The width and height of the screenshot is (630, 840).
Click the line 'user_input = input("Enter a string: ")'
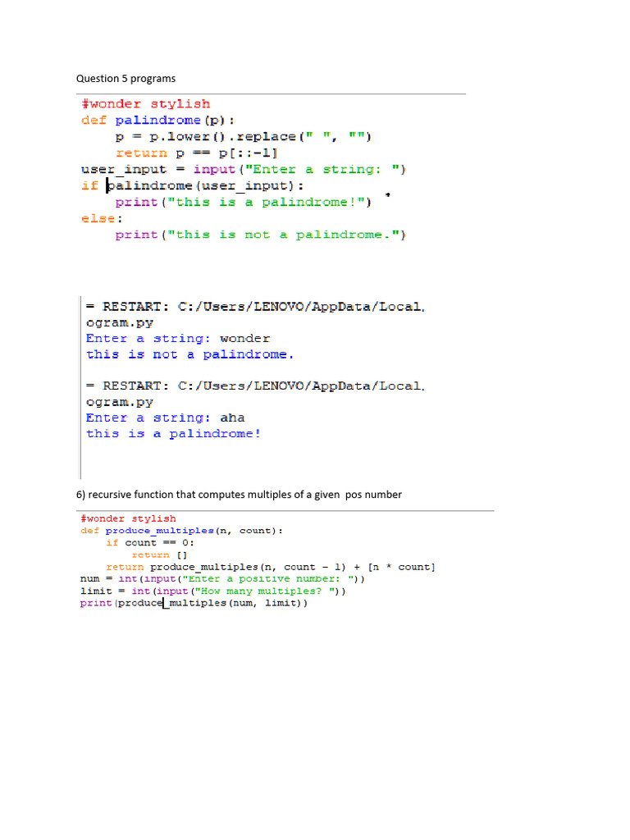click(x=244, y=170)
